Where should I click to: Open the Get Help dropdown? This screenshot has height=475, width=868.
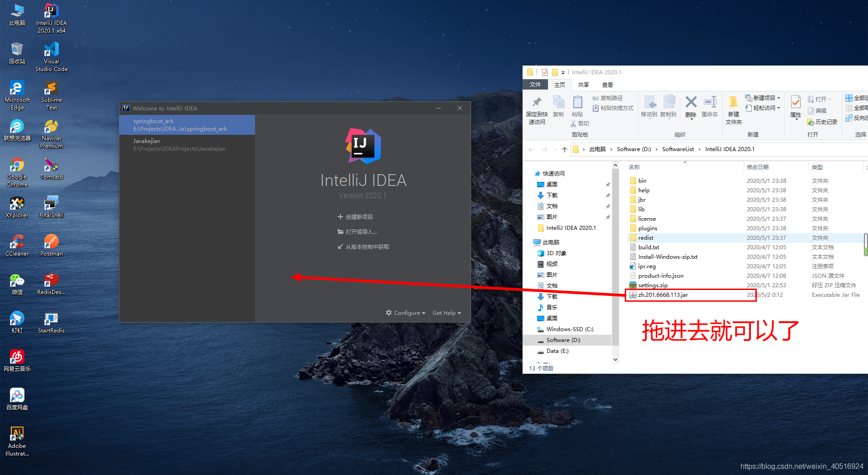447,313
